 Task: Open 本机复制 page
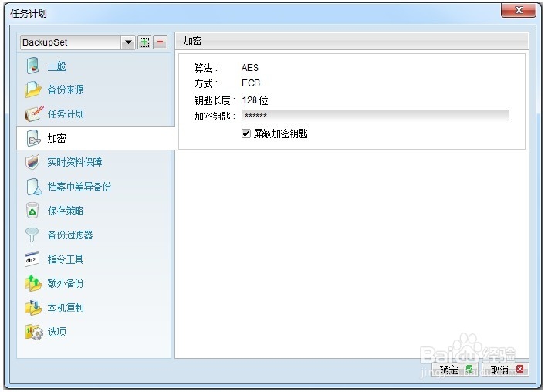coord(66,308)
